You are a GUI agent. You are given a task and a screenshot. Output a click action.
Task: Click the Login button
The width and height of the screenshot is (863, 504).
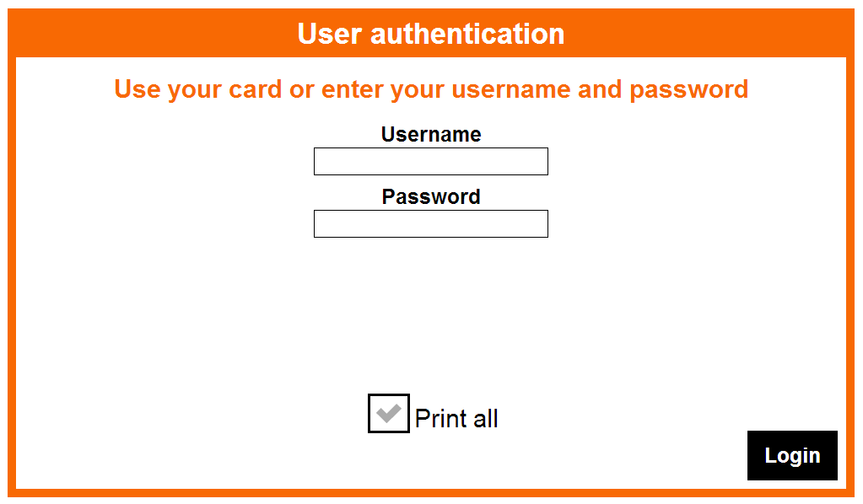pos(792,455)
